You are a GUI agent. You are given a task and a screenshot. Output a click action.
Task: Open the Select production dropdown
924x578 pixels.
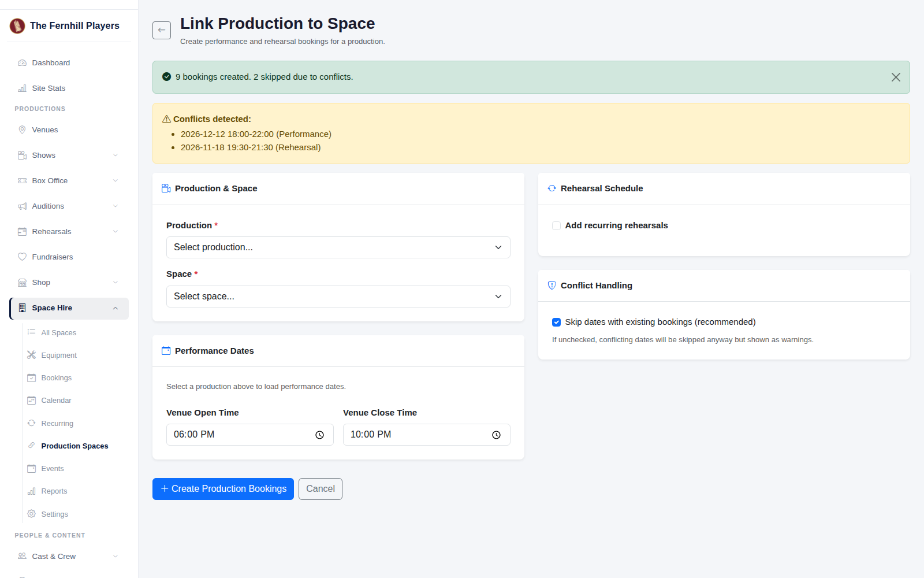pos(338,247)
